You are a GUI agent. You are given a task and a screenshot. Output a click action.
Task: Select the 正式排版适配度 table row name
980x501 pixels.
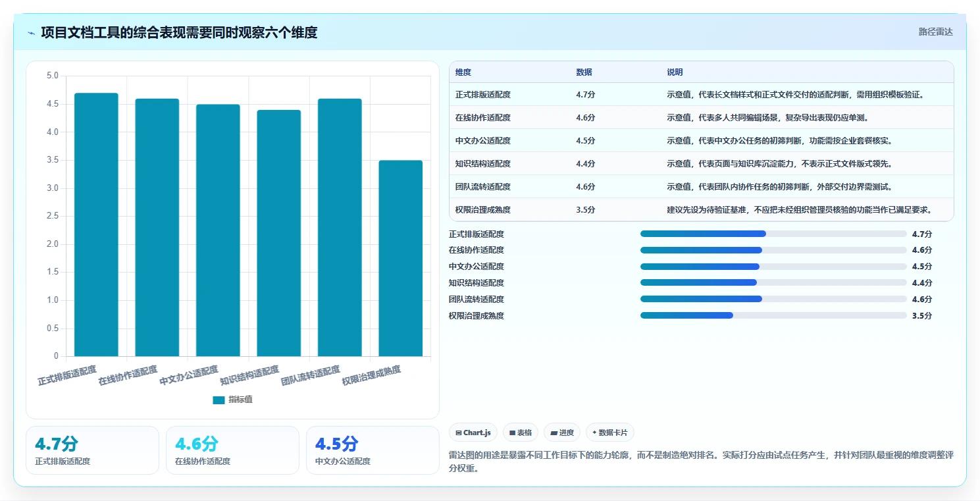[483, 95]
